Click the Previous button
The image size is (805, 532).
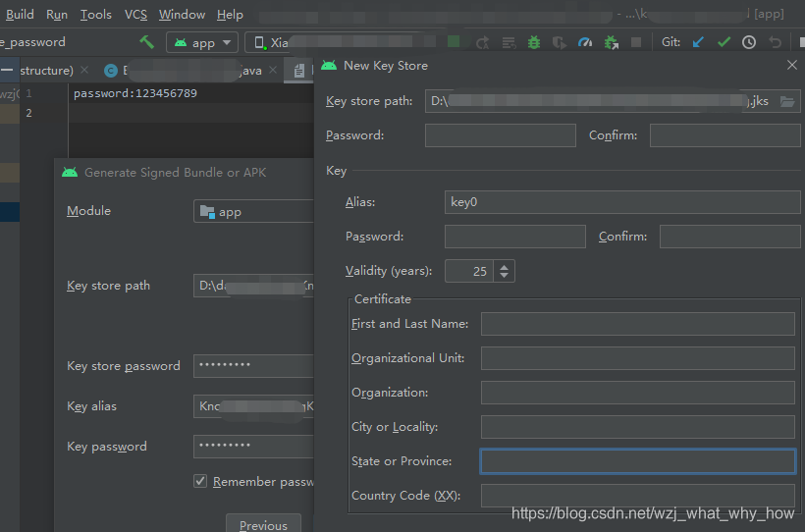(x=263, y=524)
